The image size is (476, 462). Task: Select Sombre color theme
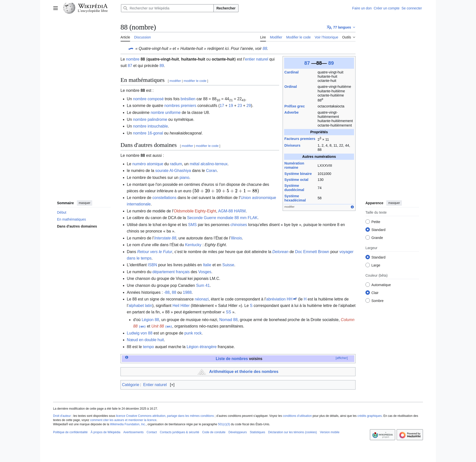point(368,301)
